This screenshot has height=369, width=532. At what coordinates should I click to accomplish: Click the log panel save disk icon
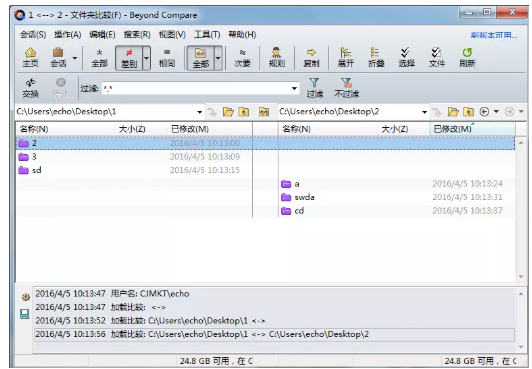click(25, 314)
